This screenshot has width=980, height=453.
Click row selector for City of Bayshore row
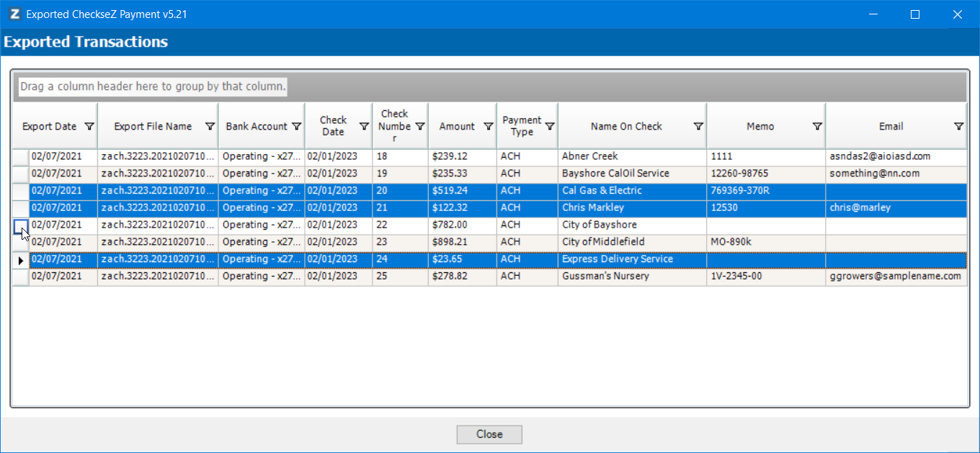pos(21,225)
